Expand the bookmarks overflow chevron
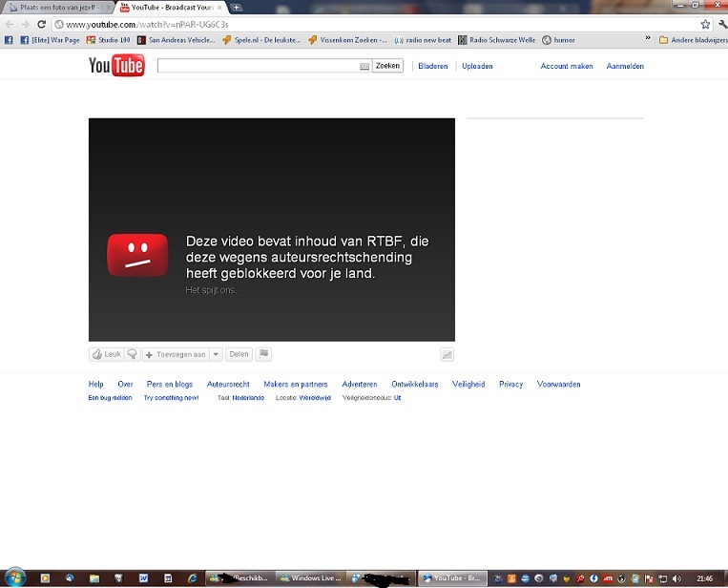Screen dimensions: 728x588 (648, 40)
